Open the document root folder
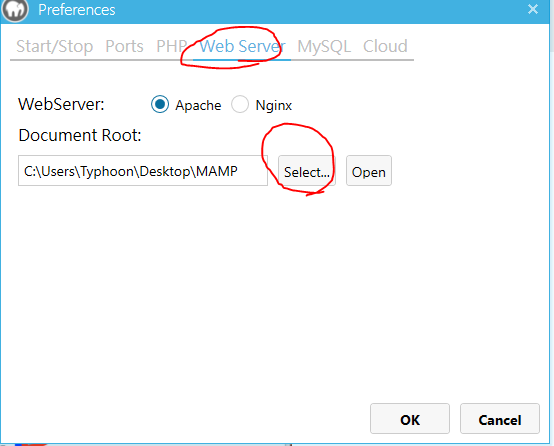The width and height of the screenshot is (554, 446). pyautogui.click(x=369, y=171)
